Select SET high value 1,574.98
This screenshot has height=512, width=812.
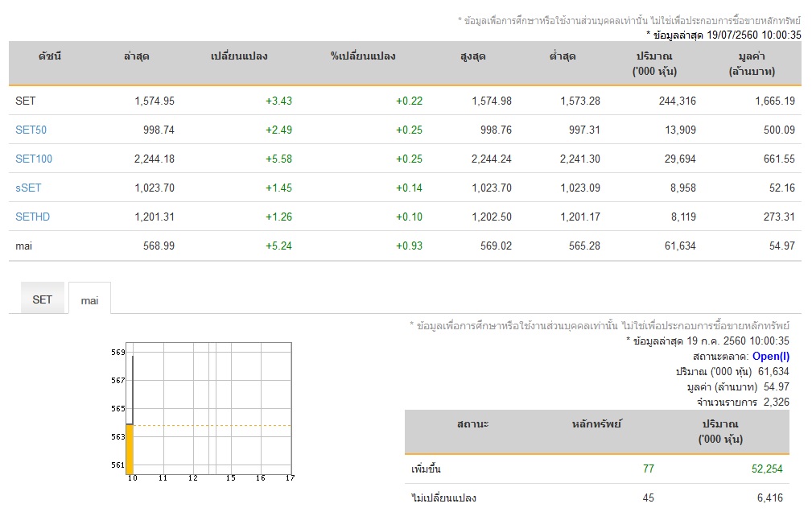pos(492,101)
